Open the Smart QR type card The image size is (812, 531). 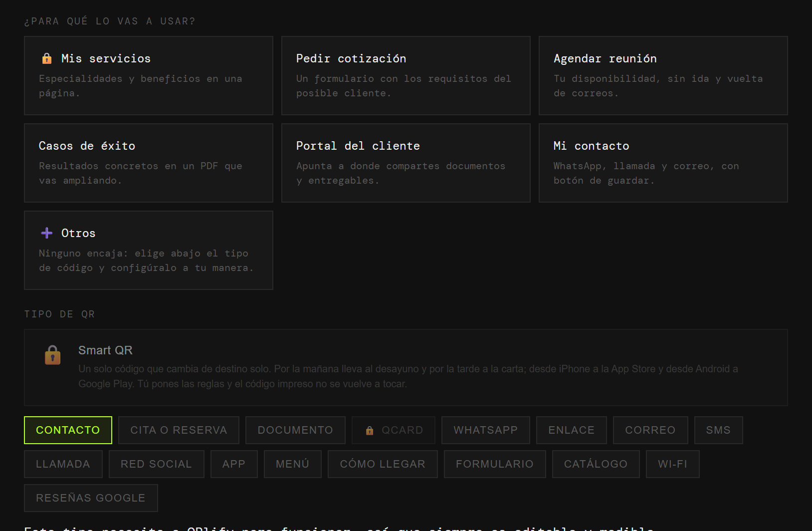point(406,367)
